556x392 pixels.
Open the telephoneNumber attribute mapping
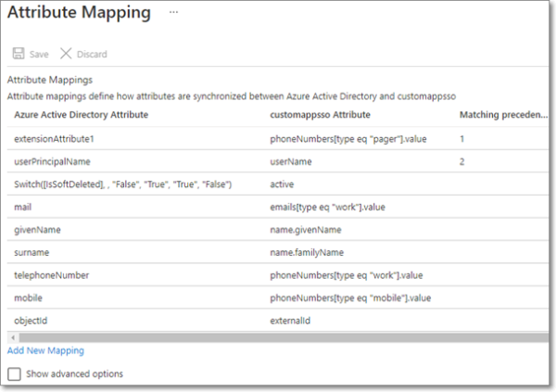click(x=51, y=275)
